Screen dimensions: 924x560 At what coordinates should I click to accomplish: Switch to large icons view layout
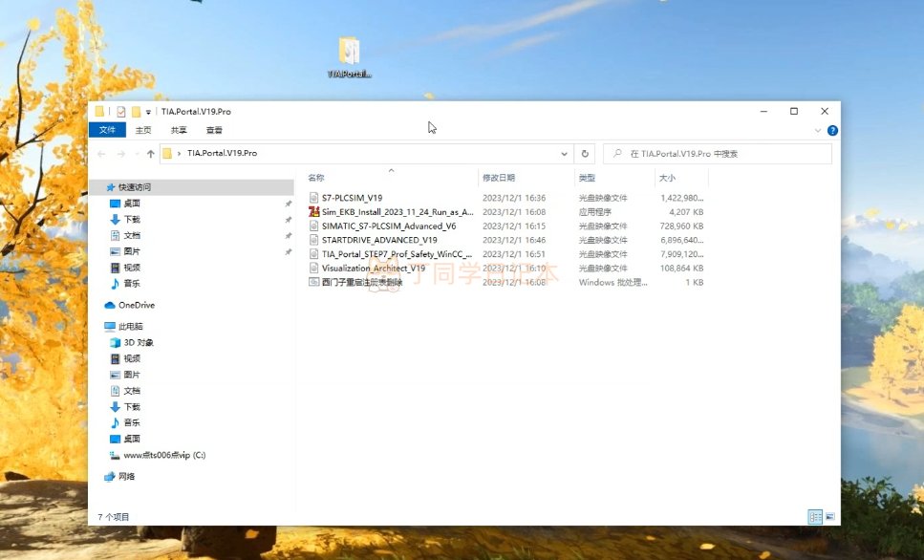(x=828, y=517)
